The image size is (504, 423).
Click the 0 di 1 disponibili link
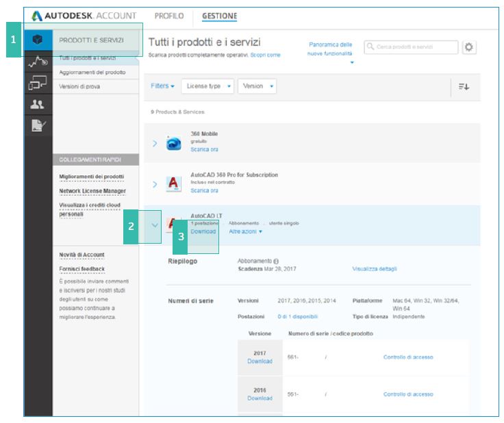click(x=298, y=316)
